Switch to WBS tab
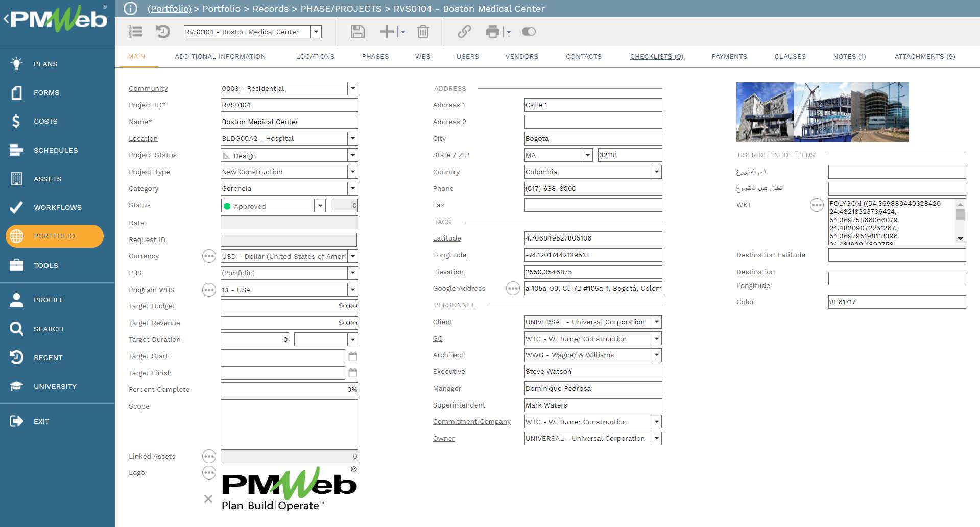Screen dimensions: 980x527 pos(422,56)
